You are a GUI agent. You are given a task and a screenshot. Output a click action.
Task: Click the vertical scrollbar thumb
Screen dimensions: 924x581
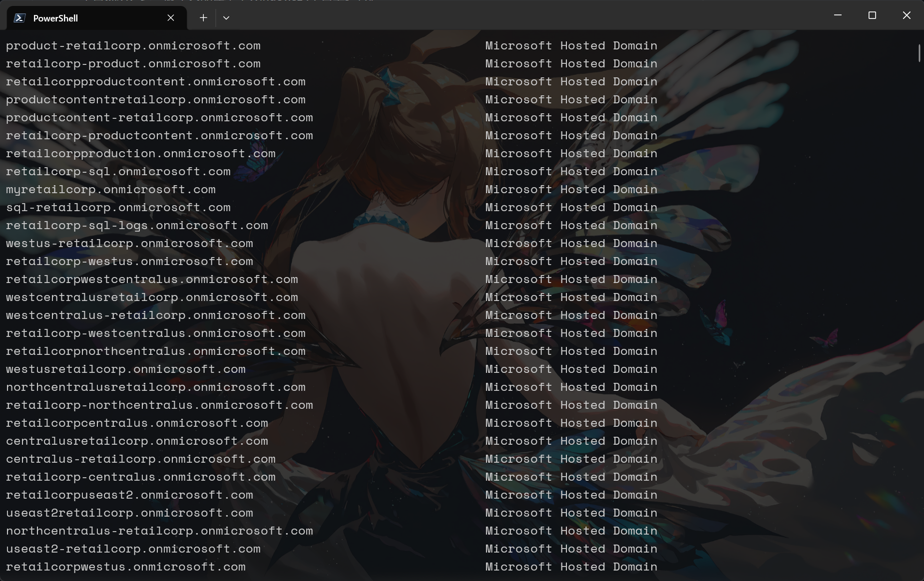919,53
